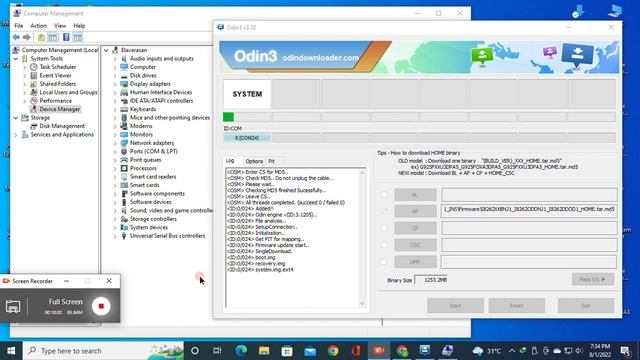Collapse the Elavarasan device root node
Image resolution: width=640 pixels, height=360 pixels.
106,50
